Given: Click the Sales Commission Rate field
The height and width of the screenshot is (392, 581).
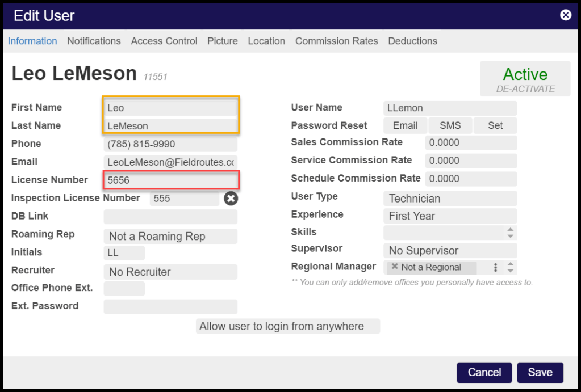Looking at the screenshot, I should click(x=471, y=143).
